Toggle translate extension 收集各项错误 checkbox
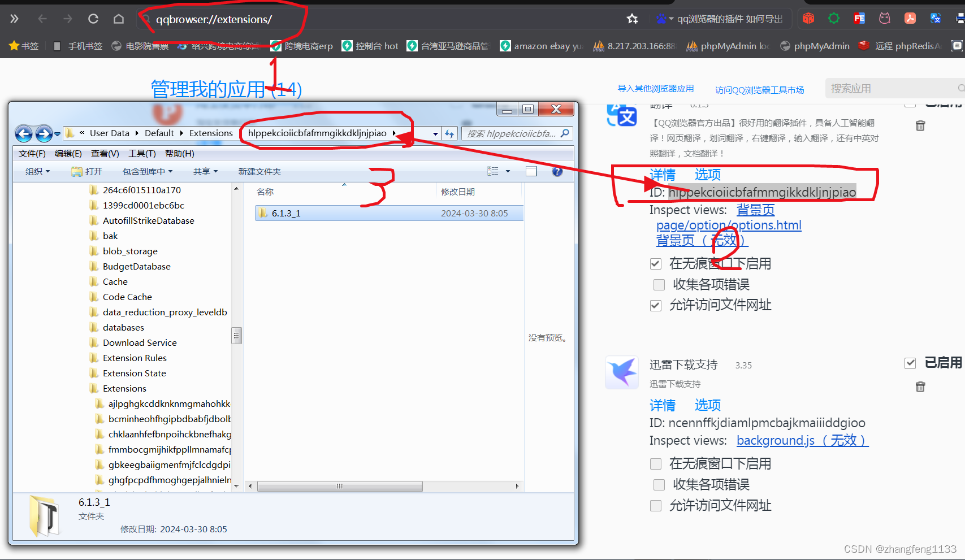 tap(659, 284)
